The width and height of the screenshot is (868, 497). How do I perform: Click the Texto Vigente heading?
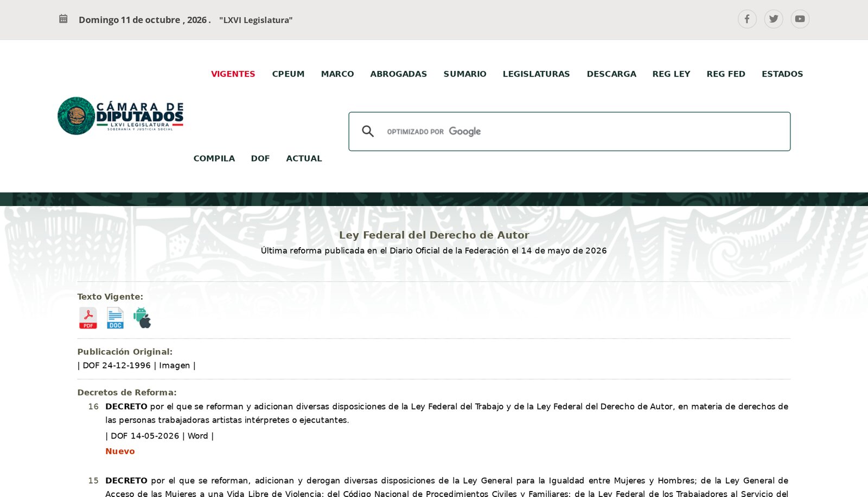110,296
